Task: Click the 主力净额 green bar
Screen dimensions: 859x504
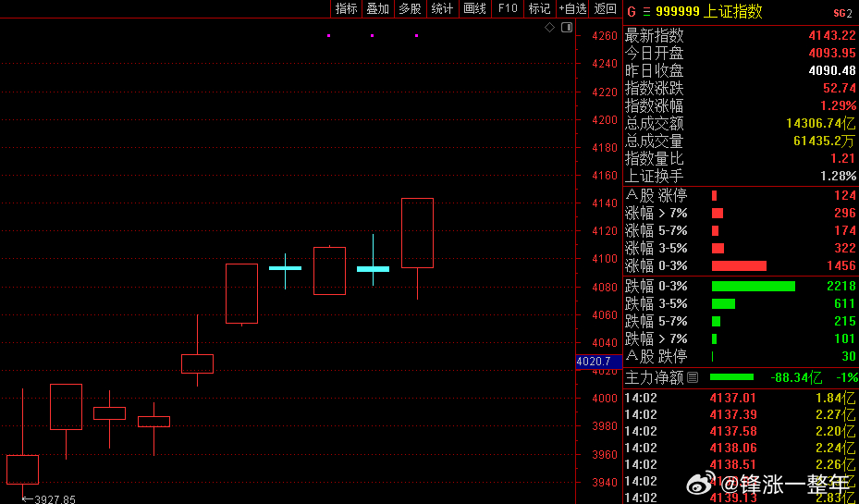Action: [x=732, y=377]
